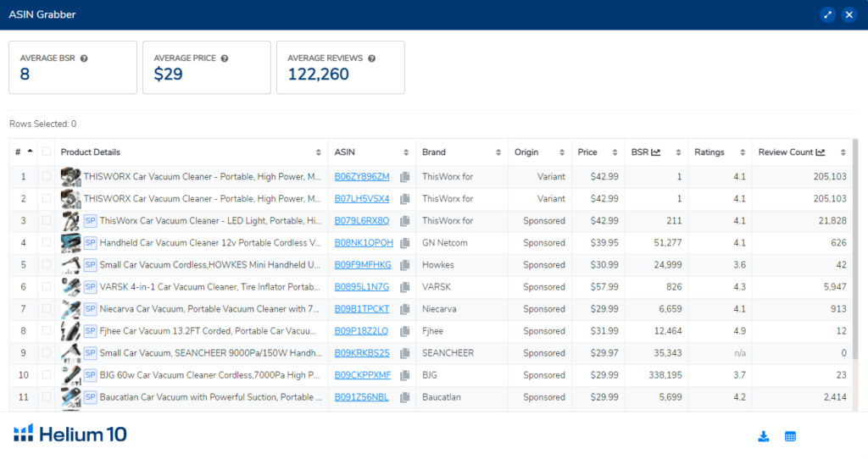Open ASIN link B09F9MFHKG

[363, 265]
